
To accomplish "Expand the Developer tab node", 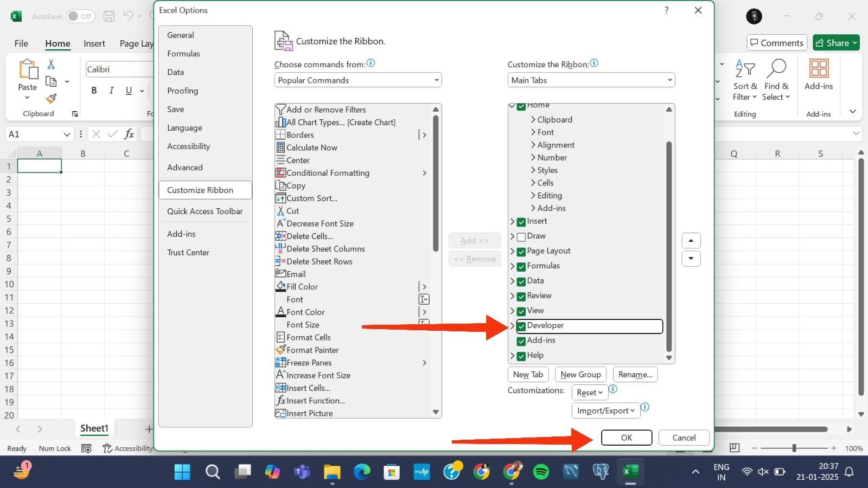I will coord(512,325).
